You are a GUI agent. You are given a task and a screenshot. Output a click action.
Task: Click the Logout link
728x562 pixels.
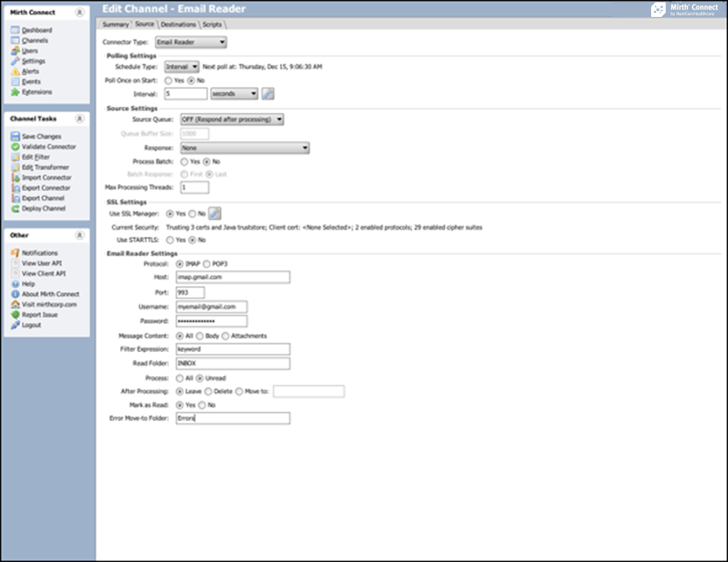(x=32, y=325)
